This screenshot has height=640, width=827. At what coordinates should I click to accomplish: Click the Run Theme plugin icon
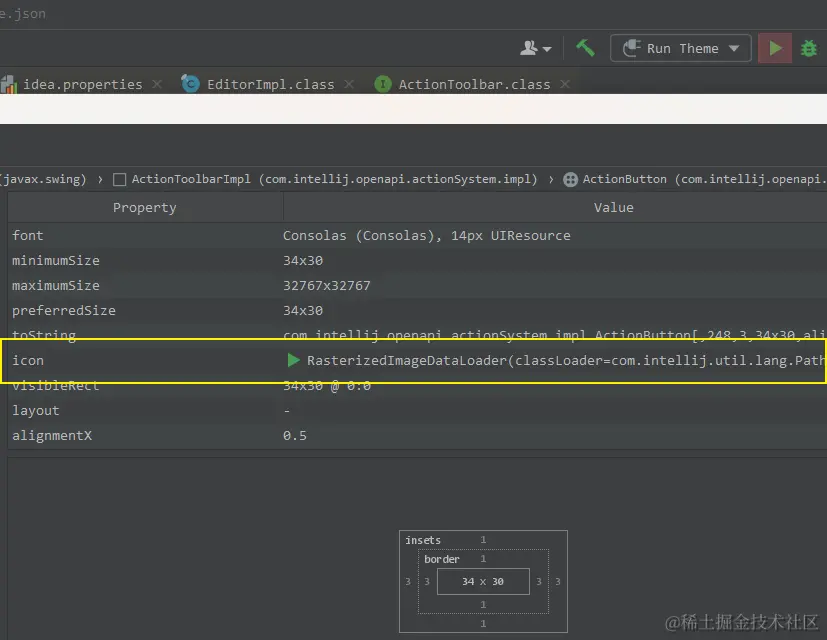click(x=631, y=48)
